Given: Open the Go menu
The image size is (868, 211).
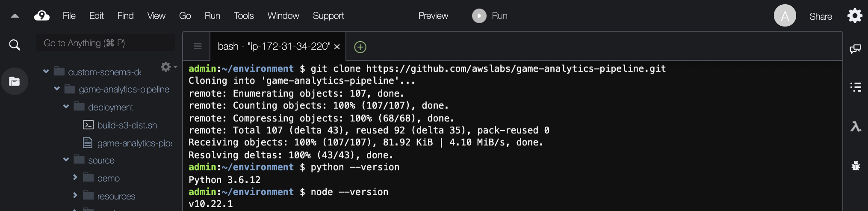Looking at the screenshot, I should 185,16.
